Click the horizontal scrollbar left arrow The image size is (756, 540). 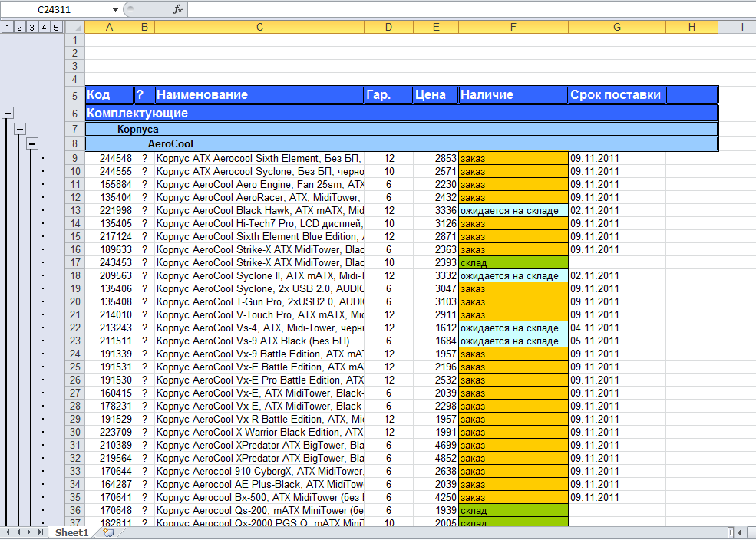pos(740,533)
